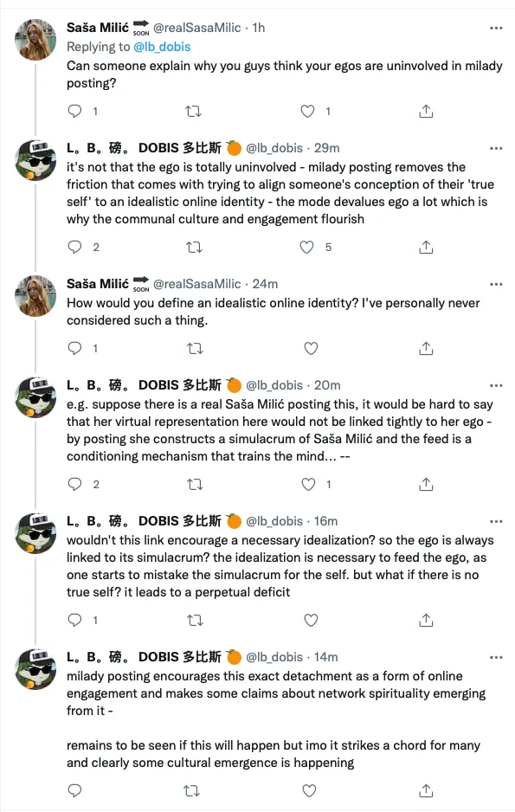Like Saša Milić's first tweet

306,112
